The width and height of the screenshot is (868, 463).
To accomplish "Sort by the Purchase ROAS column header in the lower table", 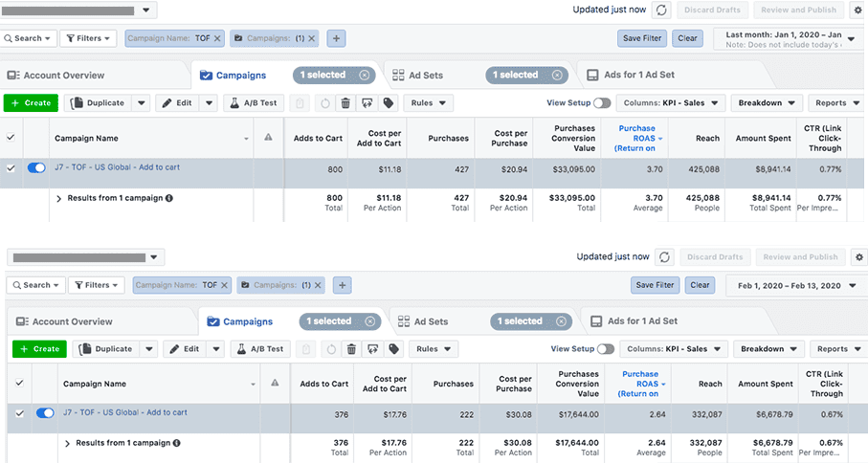I will [x=639, y=384].
